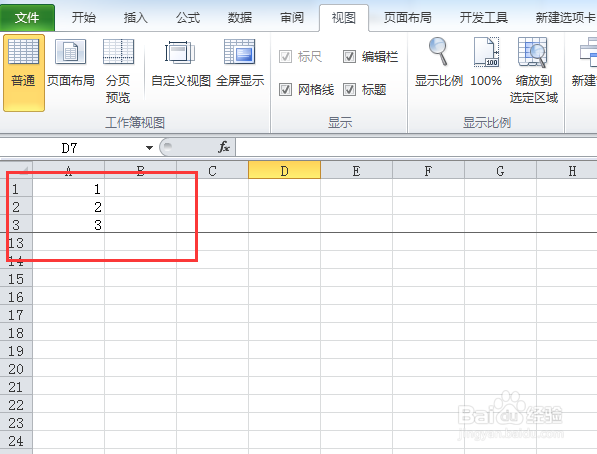Select row 24 header
Viewport: 597px width, 454px height.
[x=16, y=440]
